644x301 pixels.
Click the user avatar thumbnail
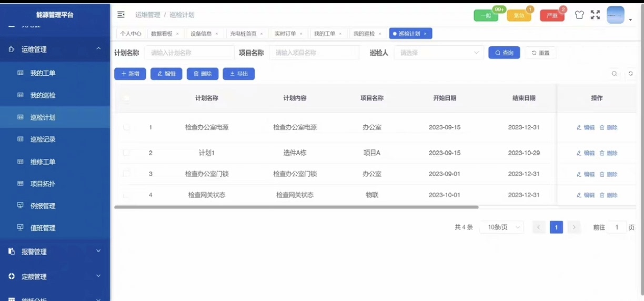[616, 15]
